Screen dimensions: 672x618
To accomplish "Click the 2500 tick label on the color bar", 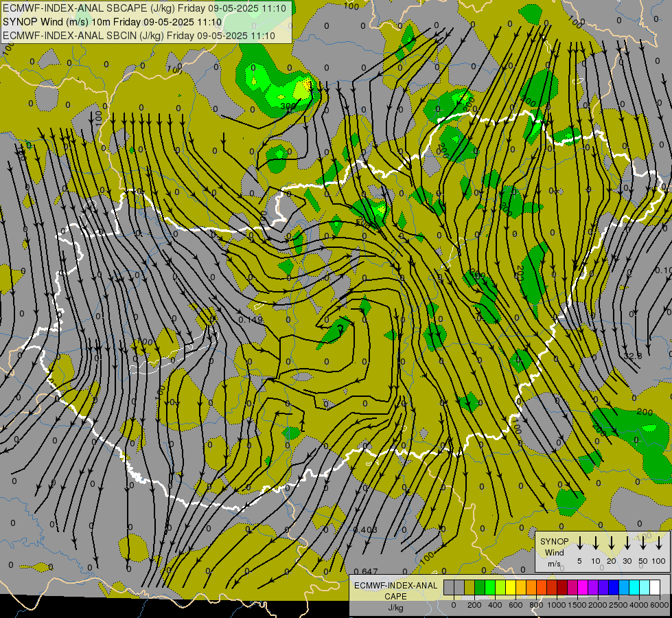I will pos(618,605).
